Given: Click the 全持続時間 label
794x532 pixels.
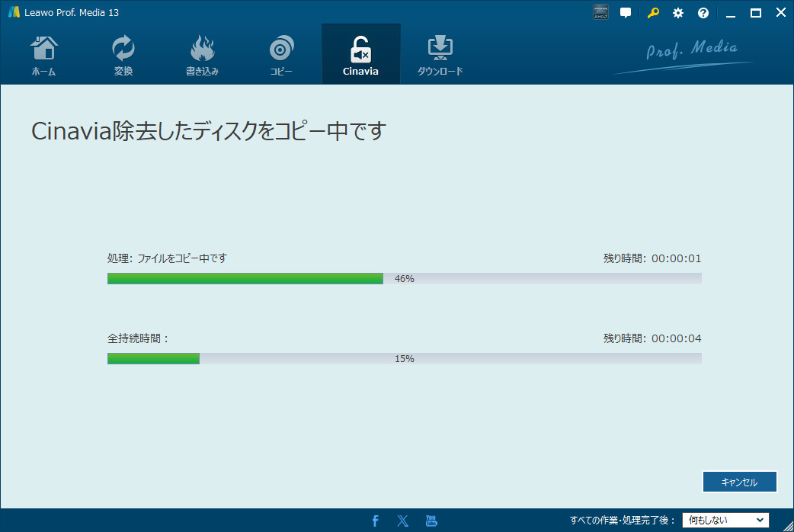Looking at the screenshot, I should pos(137,338).
